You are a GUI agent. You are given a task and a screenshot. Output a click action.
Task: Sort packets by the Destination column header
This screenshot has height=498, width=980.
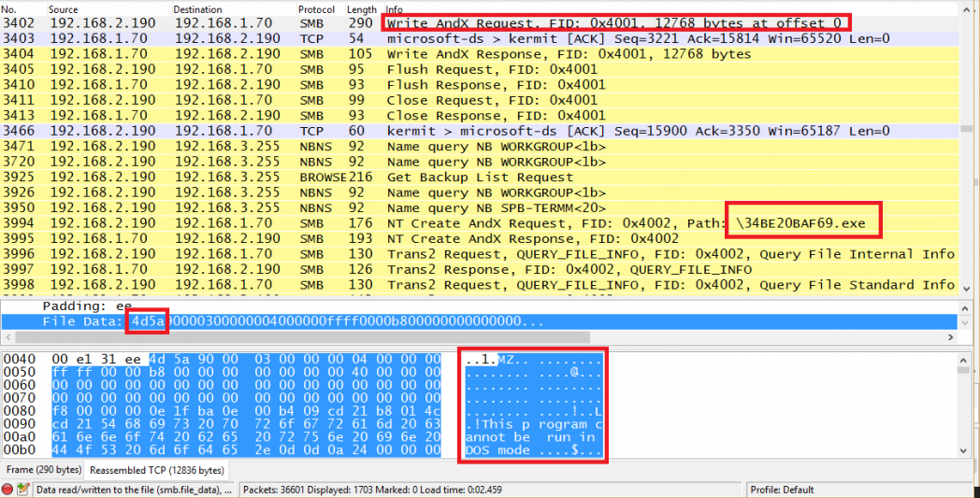coord(197,9)
